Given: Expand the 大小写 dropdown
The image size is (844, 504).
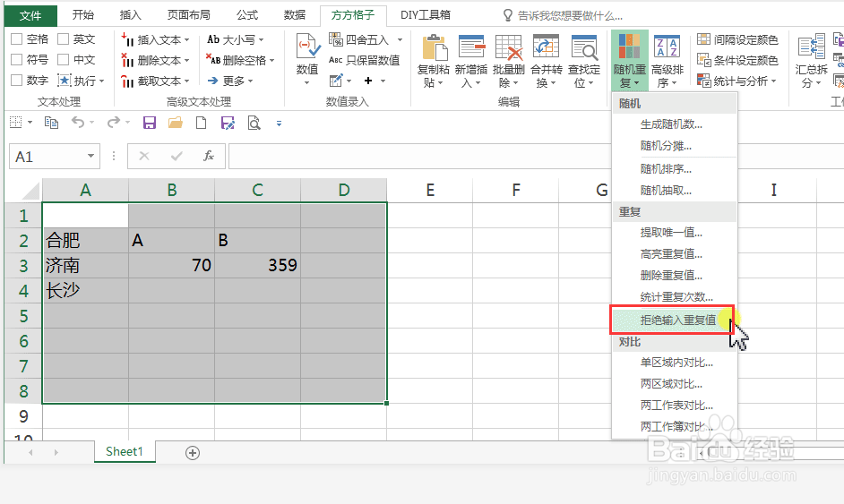Looking at the screenshot, I should point(261,39).
